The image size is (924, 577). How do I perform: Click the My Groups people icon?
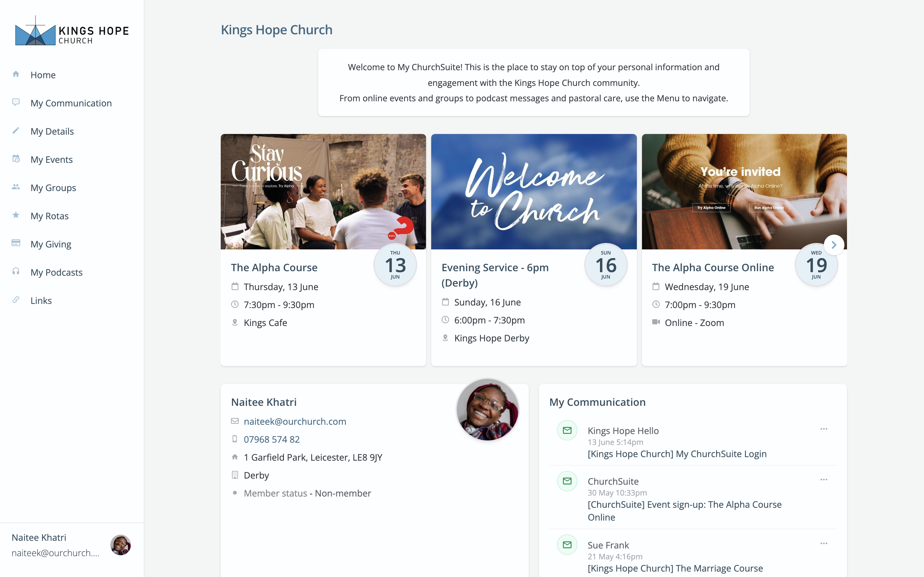pos(16,187)
